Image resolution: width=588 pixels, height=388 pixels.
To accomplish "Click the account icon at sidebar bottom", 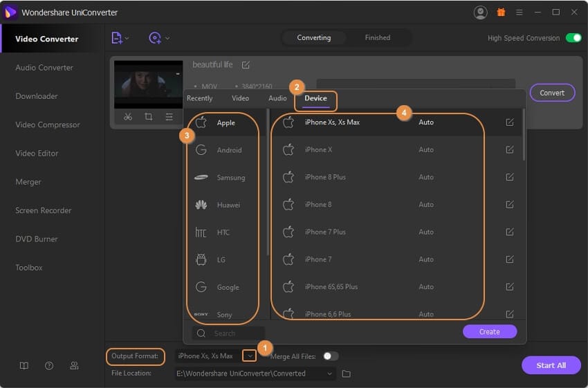I will [x=74, y=365].
